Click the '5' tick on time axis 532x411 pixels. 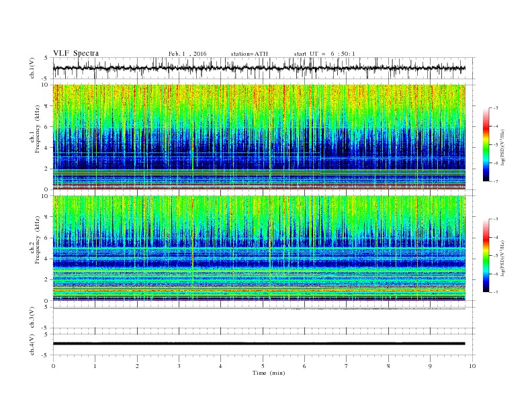pos(263,366)
